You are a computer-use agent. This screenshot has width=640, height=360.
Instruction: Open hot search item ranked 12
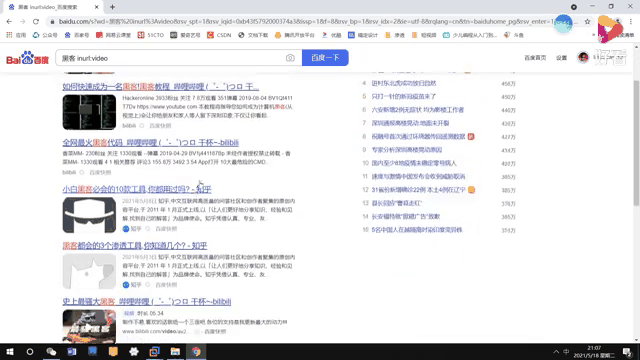tap(418, 190)
